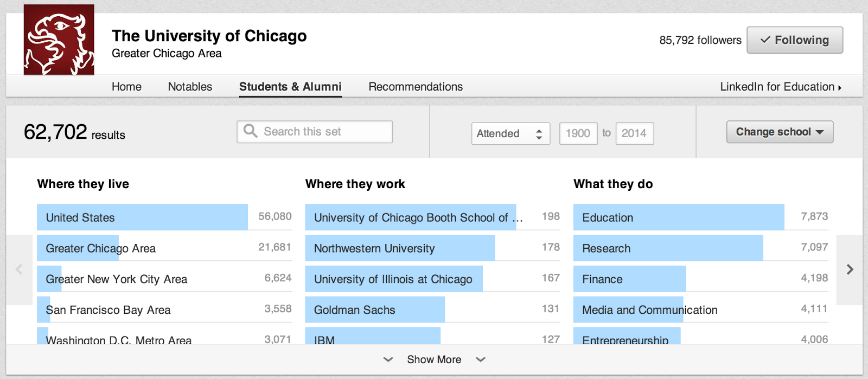Go to next insights with right arrow
The image size is (868, 379).
(x=850, y=269)
